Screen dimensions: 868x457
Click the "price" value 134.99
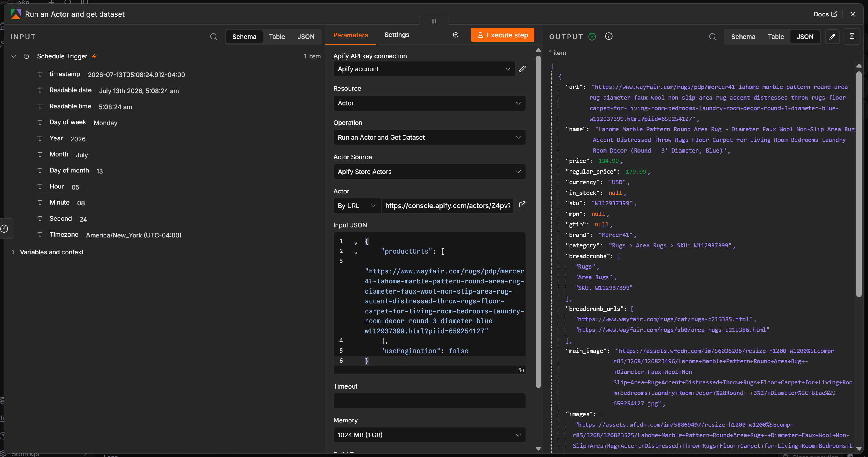click(608, 161)
